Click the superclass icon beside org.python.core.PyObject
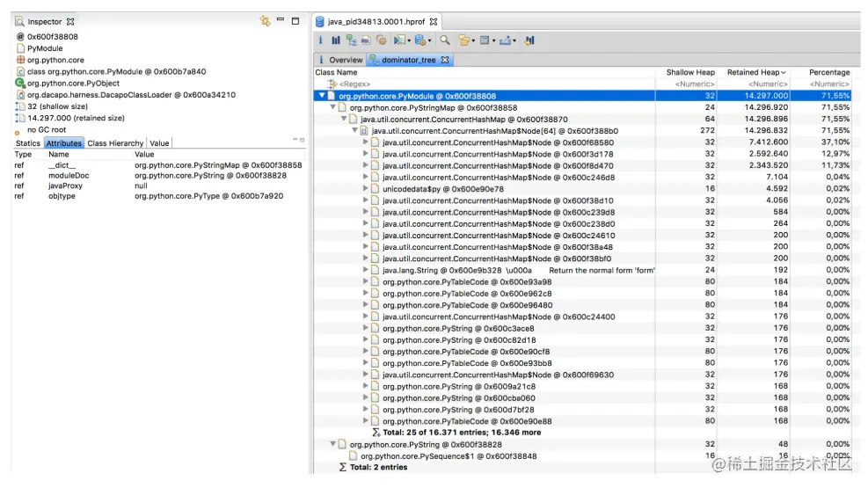868x488 pixels. 20,83
